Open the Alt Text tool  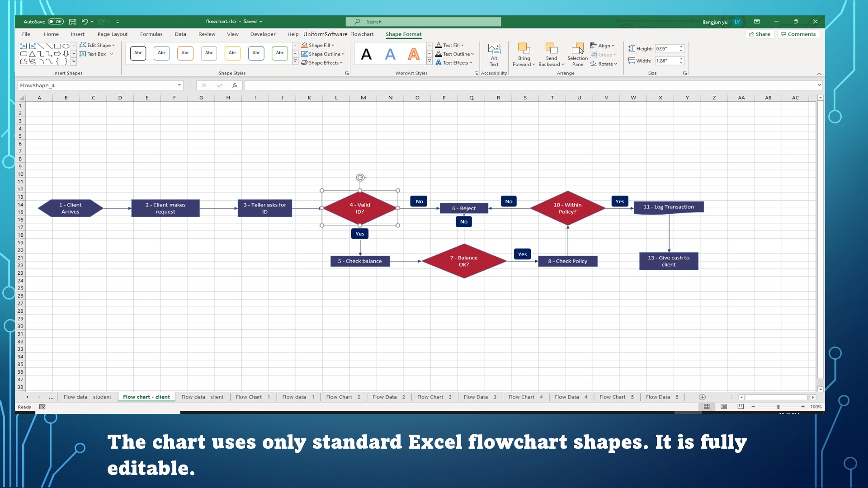pos(494,54)
